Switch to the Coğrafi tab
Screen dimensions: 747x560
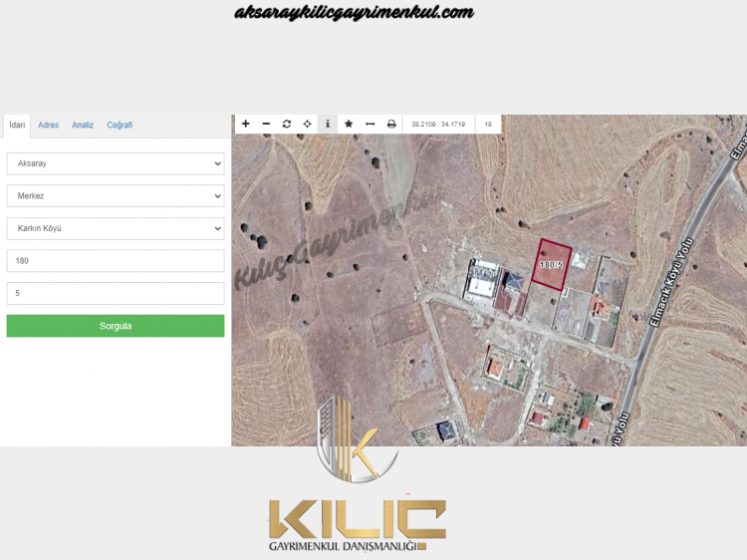point(120,125)
